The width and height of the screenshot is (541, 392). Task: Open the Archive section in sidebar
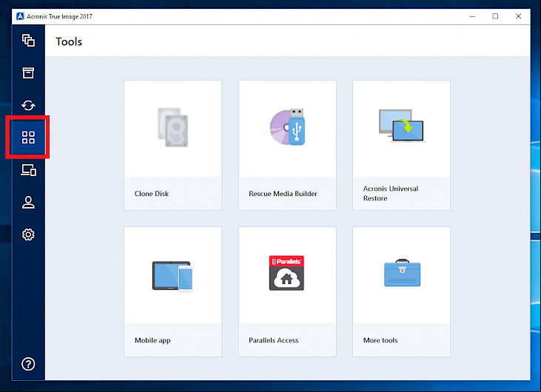[x=28, y=72]
